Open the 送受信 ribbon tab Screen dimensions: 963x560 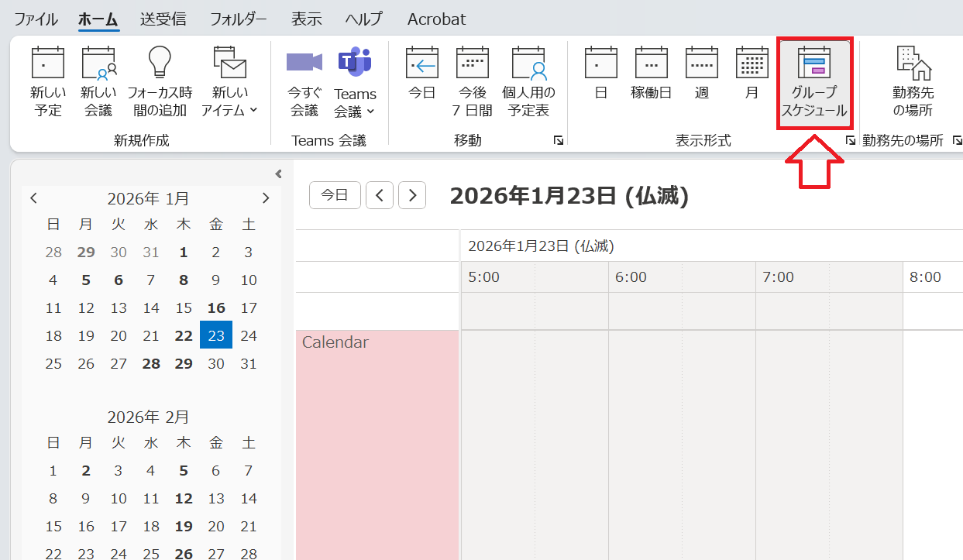(x=163, y=19)
